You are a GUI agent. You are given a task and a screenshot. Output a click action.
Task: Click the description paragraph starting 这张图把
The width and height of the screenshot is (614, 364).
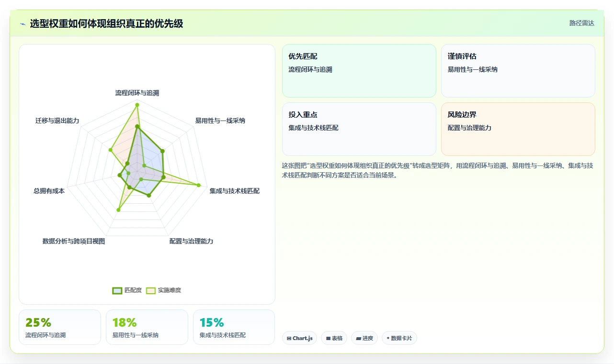coord(438,170)
